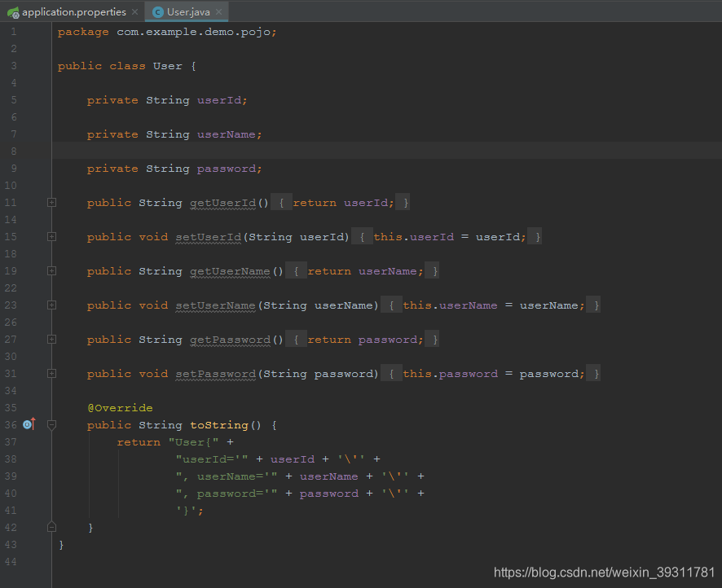Viewport: 722px width, 588px height.
Task: Click folded body 'this.password = password;'
Action: [494, 374]
